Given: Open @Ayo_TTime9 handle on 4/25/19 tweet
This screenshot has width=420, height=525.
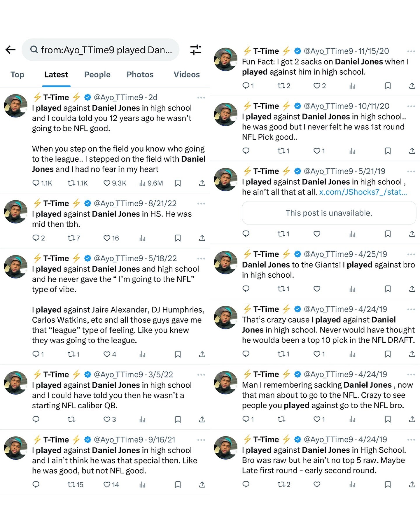Looking at the screenshot, I should [328, 254].
